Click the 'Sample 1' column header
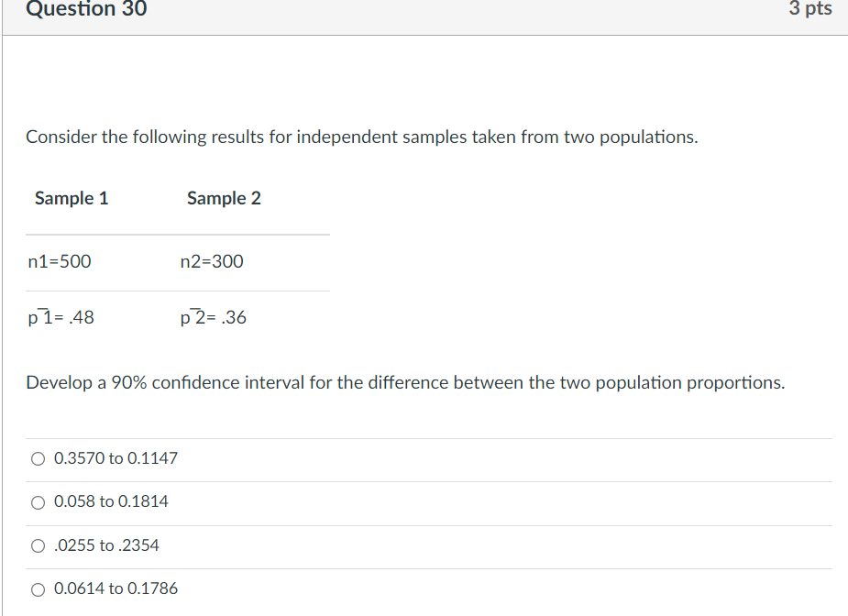Viewport: 848px width, 616px height. [72, 198]
